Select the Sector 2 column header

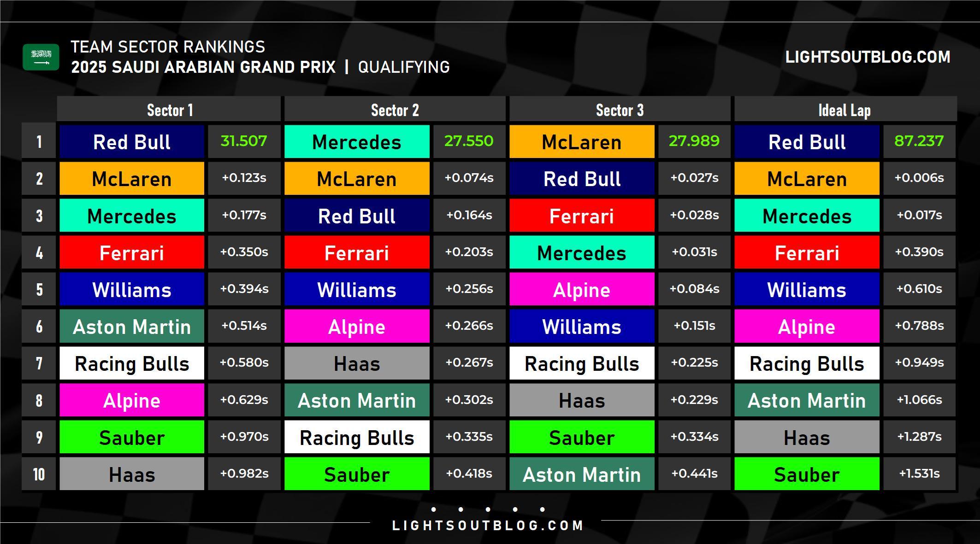(395, 110)
